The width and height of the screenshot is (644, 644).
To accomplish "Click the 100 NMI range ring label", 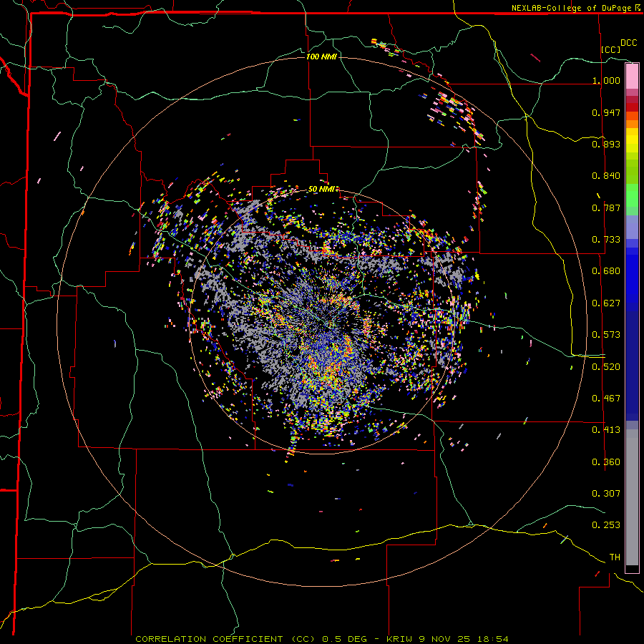I will point(321,57).
